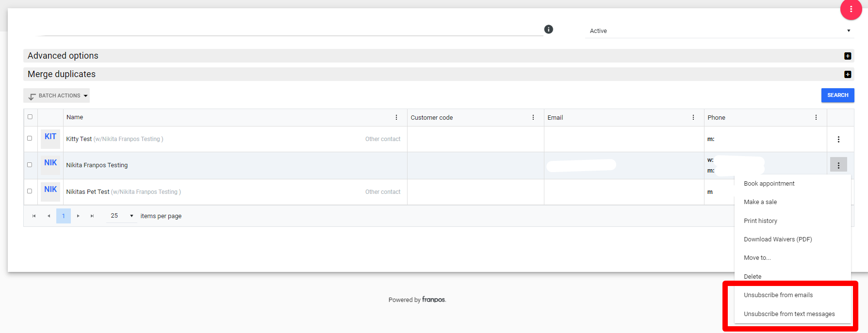Select Make a sale menu entry
Viewport: 868px width, 333px height.
[793, 202]
